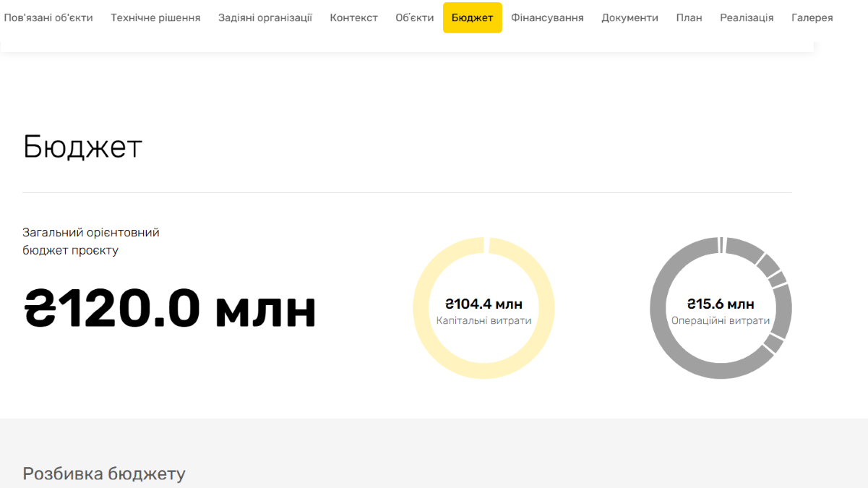Select the Операційні витрати chart label

pyautogui.click(x=721, y=320)
